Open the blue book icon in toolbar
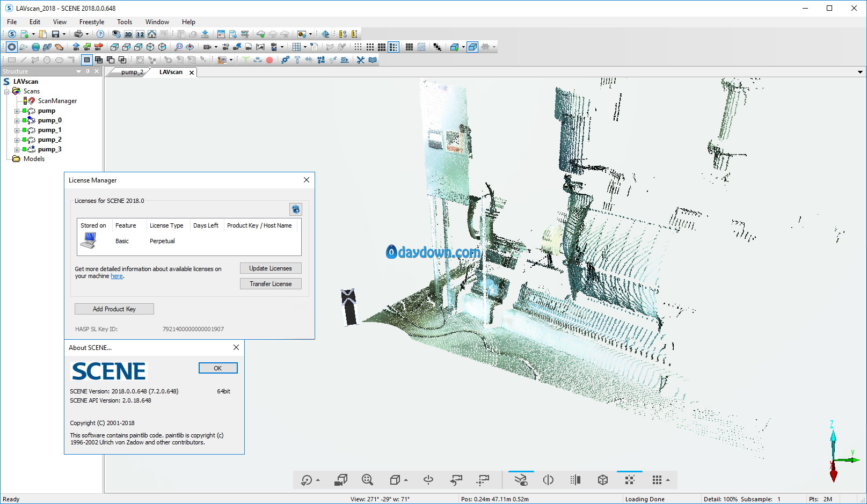This screenshot has height=504, width=867. 373,60
